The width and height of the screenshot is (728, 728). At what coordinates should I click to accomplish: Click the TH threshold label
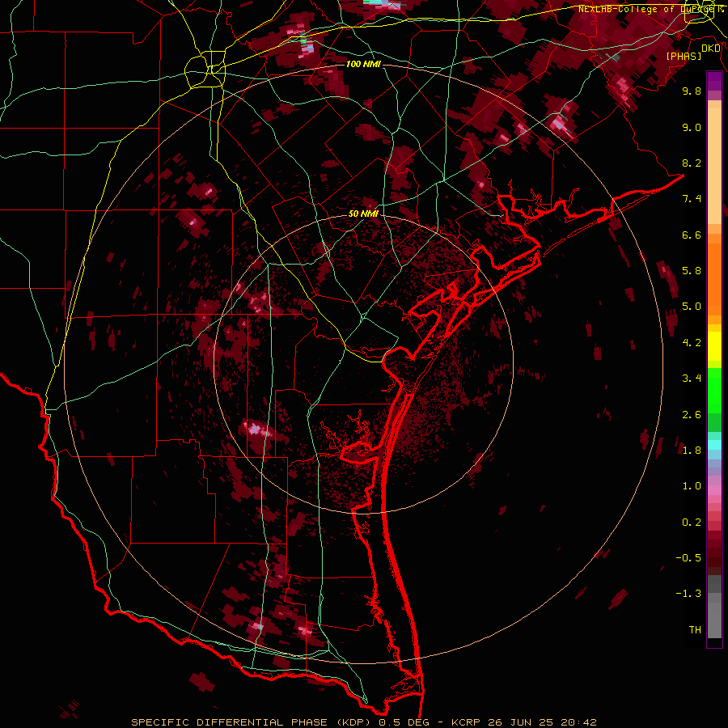[x=695, y=630]
